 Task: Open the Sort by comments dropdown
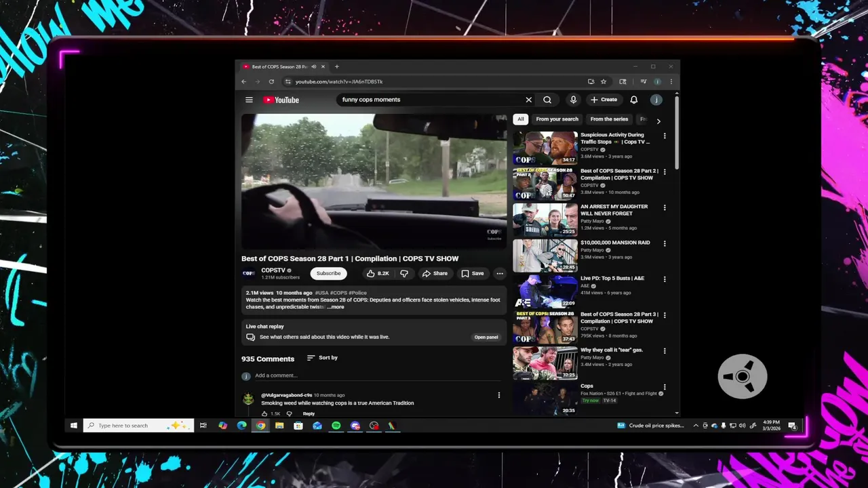(322, 358)
